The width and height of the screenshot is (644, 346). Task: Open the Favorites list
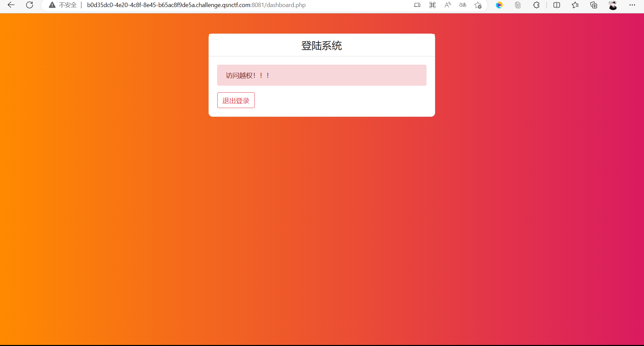tap(575, 5)
